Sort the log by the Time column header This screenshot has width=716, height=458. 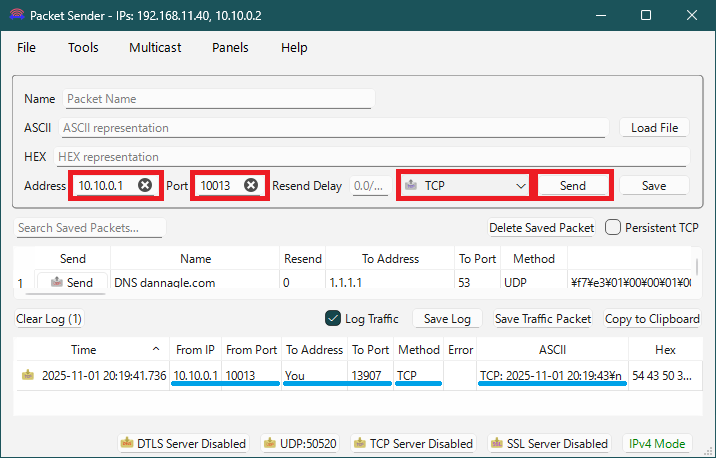click(x=84, y=350)
